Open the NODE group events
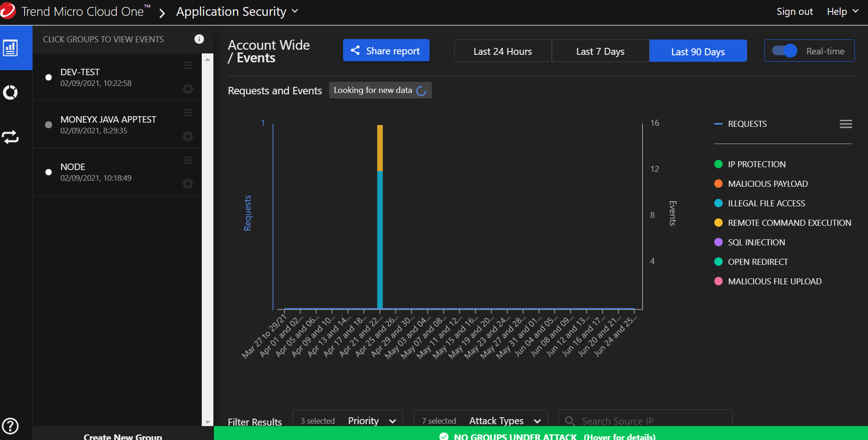The height and width of the screenshot is (440, 868). [117, 172]
